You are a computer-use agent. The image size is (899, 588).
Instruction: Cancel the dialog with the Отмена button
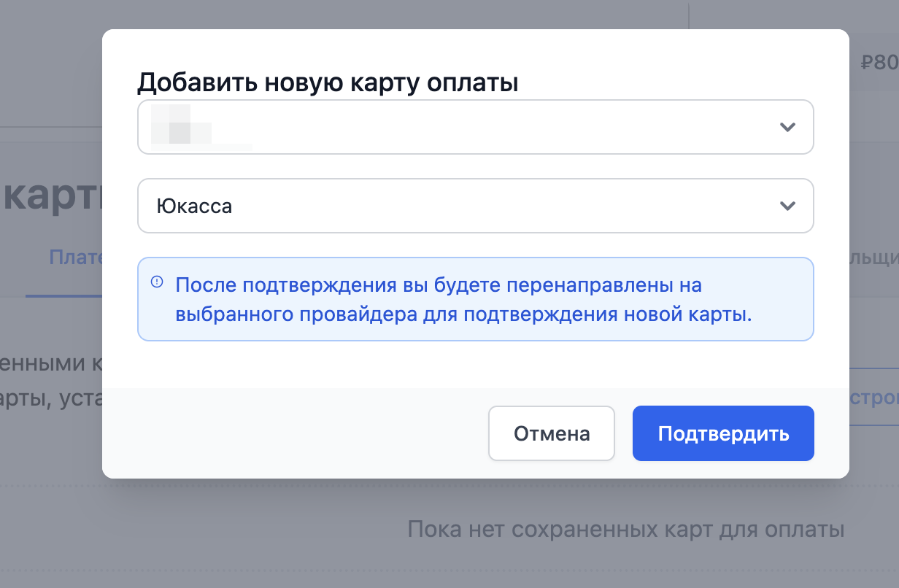(x=551, y=433)
